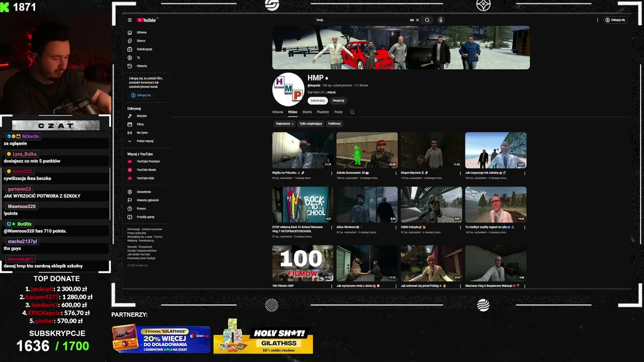Switch to channel Główna tab
Viewport: 644px width, 362px height.
point(278,112)
